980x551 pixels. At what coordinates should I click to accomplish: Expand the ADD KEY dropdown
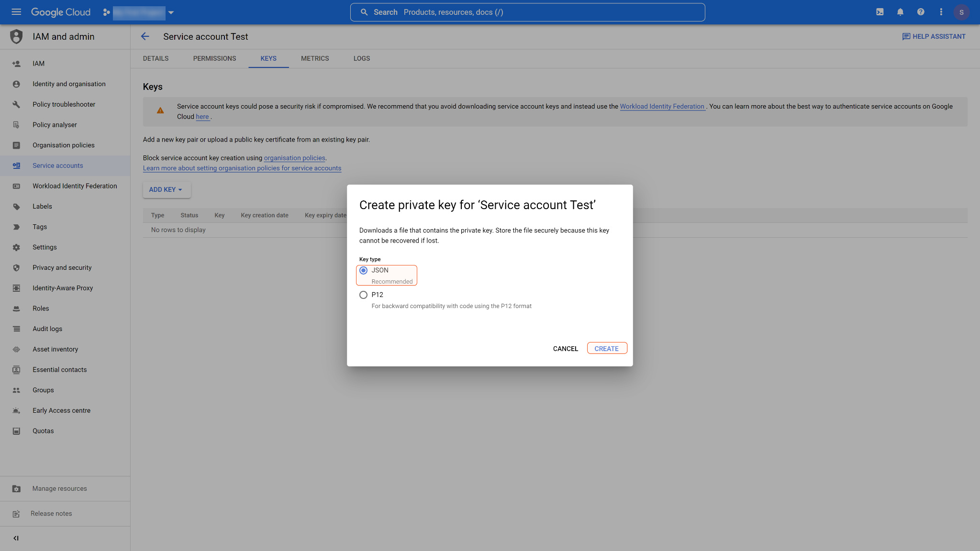click(x=166, y=189)
